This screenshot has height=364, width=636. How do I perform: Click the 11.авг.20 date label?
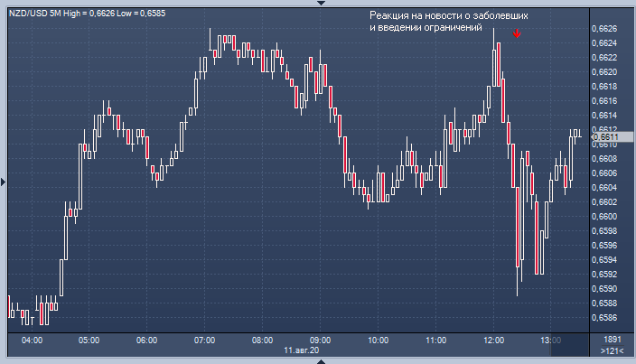coord(301,350)
